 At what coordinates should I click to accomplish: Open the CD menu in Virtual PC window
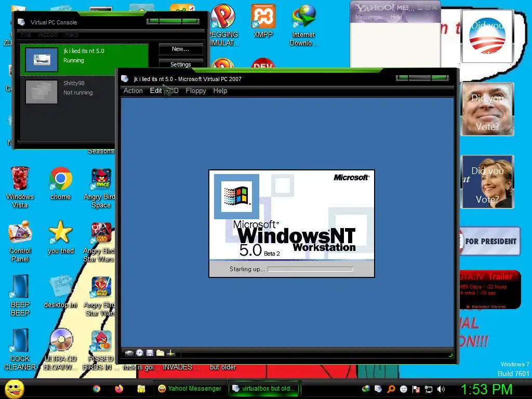[x=174, y=90]
